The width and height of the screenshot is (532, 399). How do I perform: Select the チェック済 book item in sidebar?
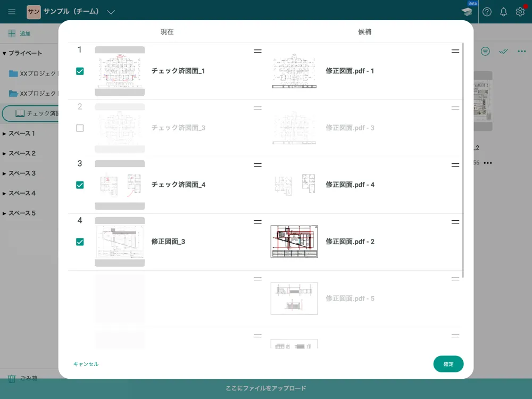point(30,113)
